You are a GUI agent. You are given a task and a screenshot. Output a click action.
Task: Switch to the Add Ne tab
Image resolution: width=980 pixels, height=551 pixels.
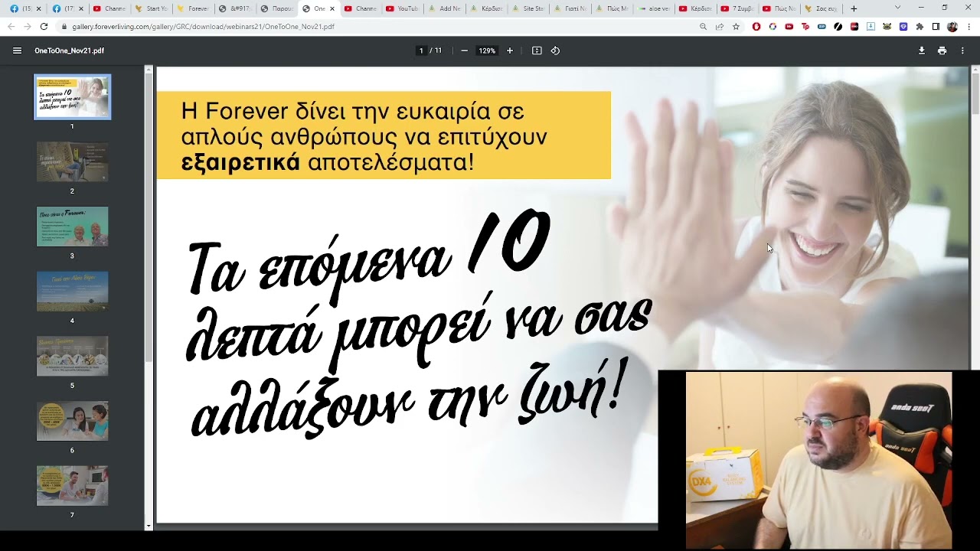[x=445, y=8]
